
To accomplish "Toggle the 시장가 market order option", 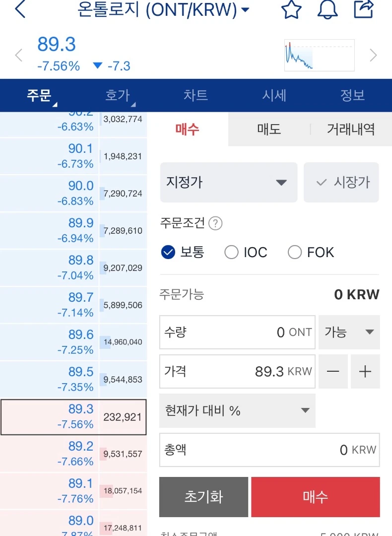I will [341, 182].
